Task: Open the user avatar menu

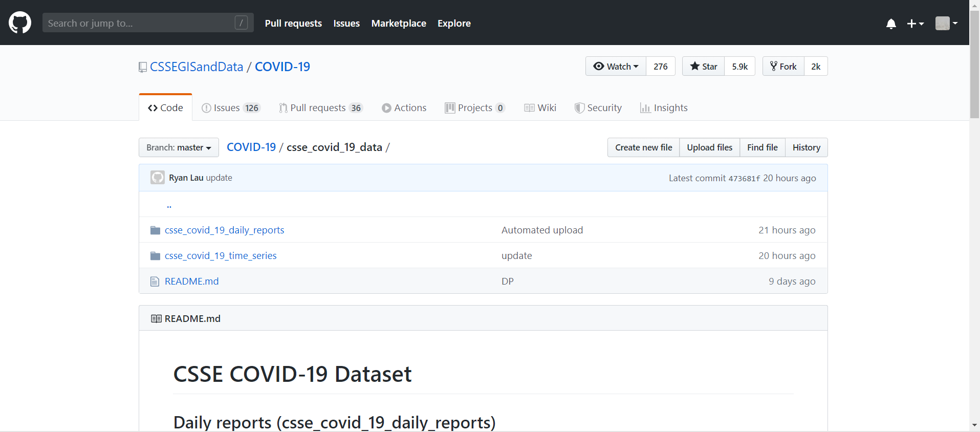Action: coord(946,23)
